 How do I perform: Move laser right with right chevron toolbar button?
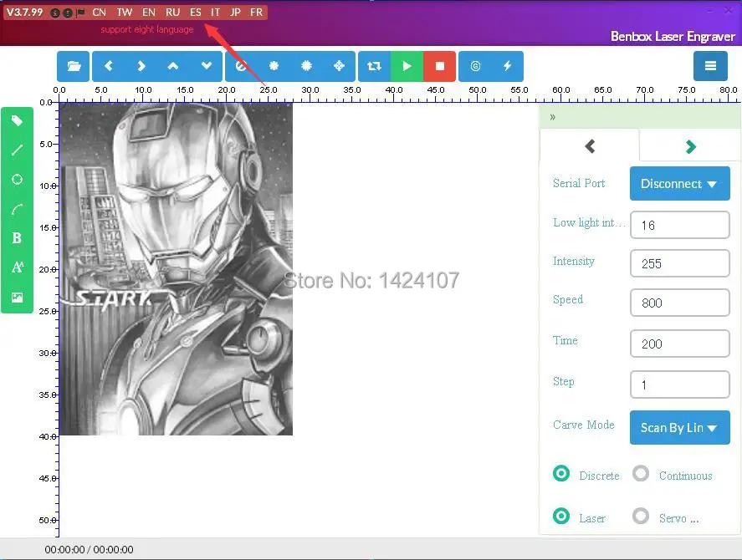pos(141,66)
